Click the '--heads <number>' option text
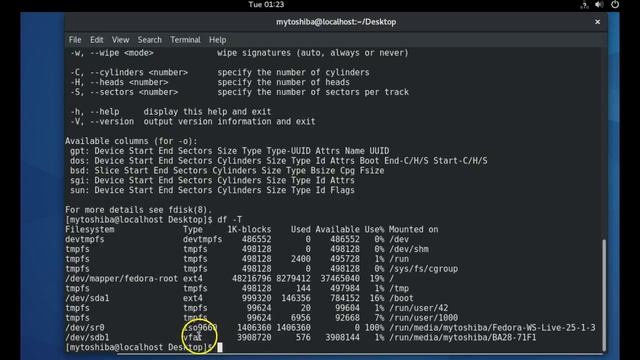 pos(129,82)
